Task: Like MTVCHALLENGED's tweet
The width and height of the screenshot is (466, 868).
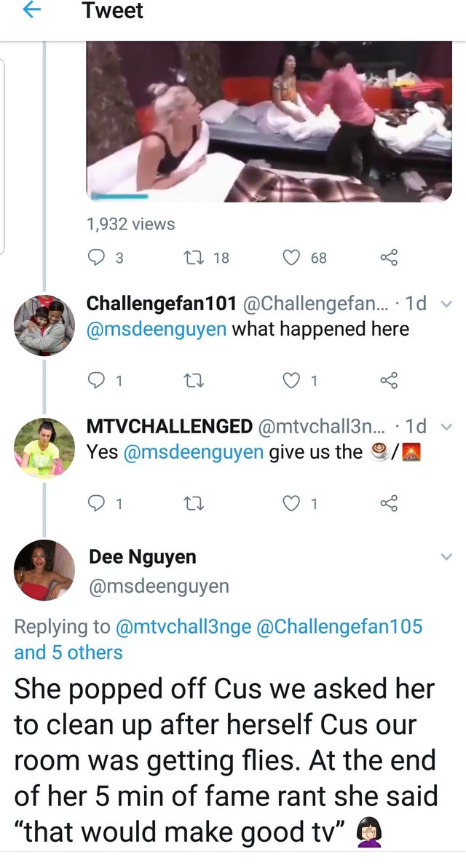Action: 291,502
